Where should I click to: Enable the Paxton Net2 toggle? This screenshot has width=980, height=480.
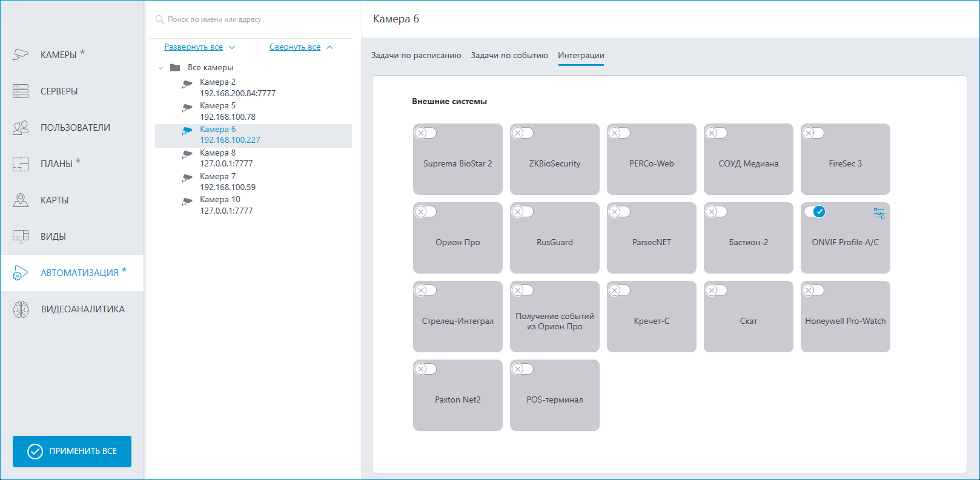click(425, 369)
